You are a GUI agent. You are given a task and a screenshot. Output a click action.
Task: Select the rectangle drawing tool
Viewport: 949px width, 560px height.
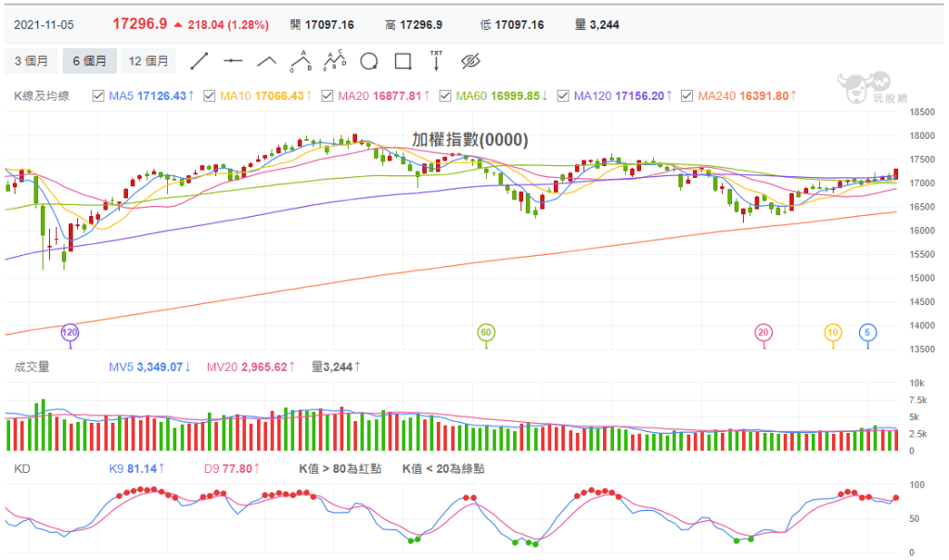coord(403,61)
